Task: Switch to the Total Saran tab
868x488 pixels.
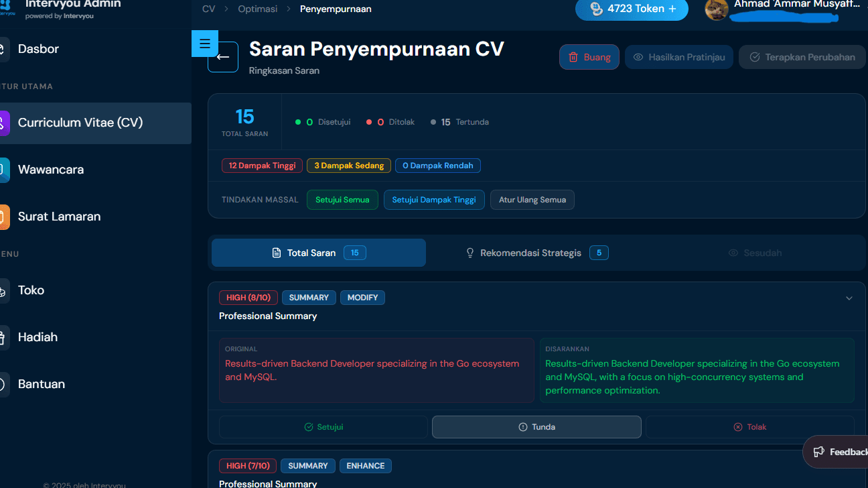Action: (319, 253)
